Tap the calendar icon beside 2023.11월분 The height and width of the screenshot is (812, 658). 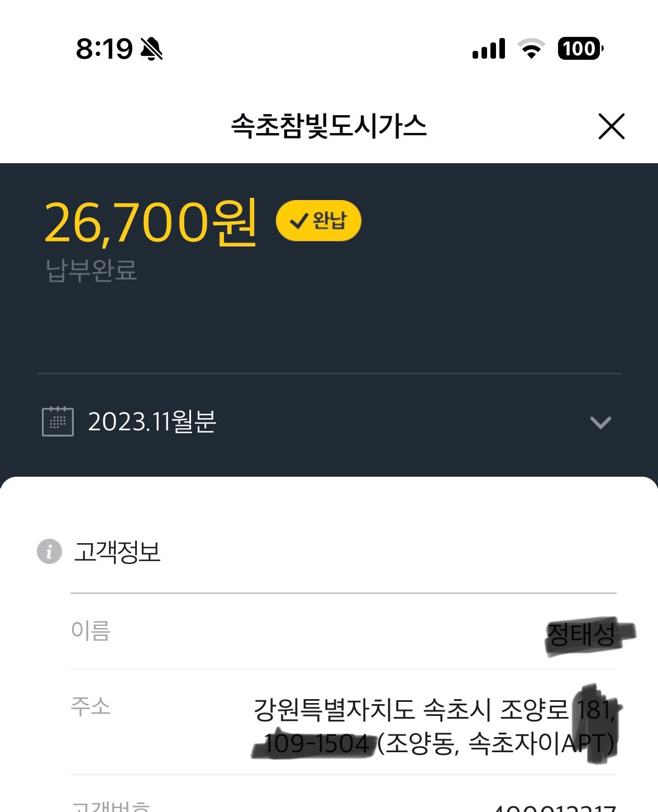pyautogui.click(x=58, y=421)
